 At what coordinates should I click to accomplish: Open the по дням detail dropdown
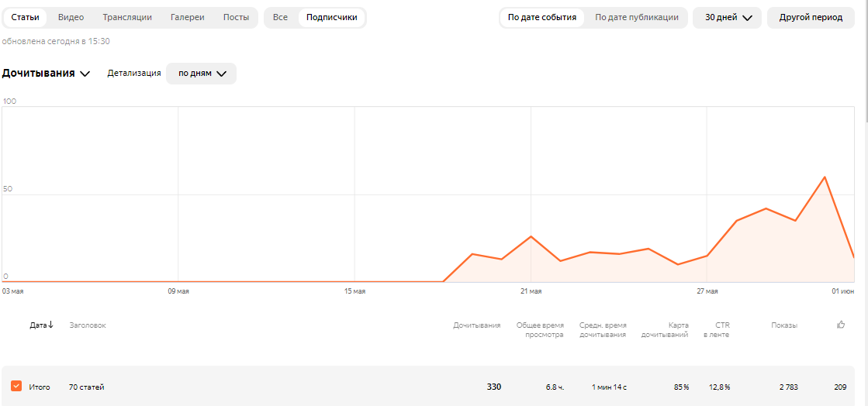(x=202, y=74)
